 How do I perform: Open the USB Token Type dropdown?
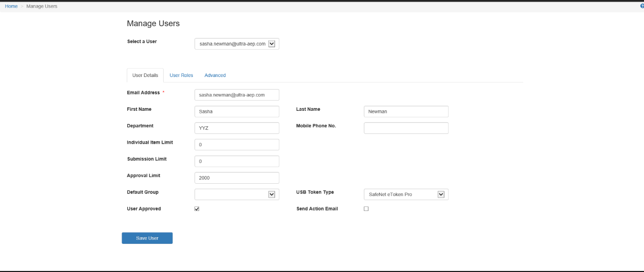point(406,194)
